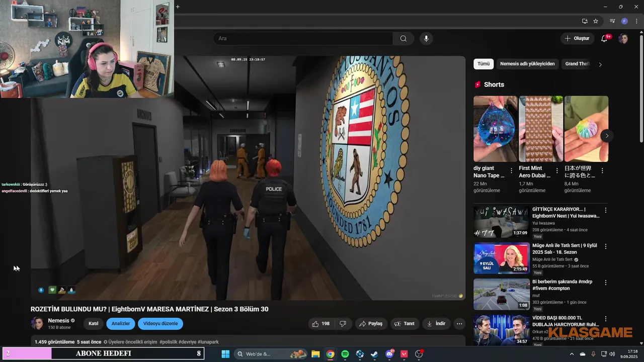
Task: Open YouTube notifications bell
Action: click(605, 39)
